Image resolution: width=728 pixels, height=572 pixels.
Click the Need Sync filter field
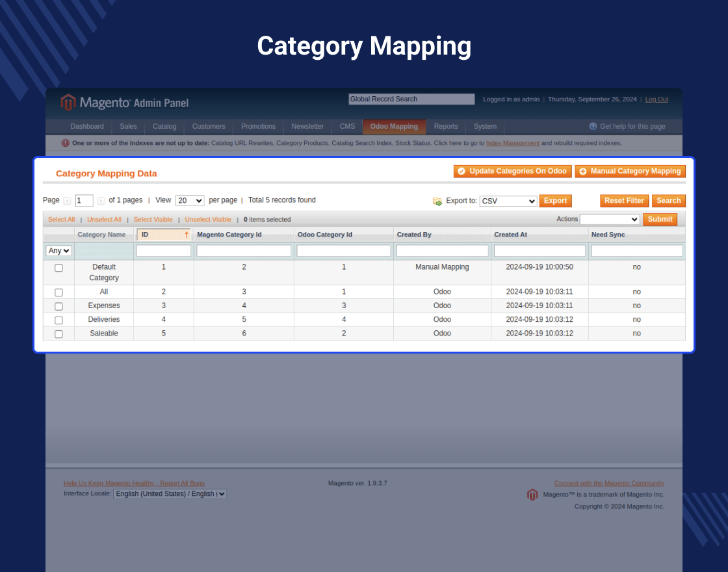click(637, 251)
